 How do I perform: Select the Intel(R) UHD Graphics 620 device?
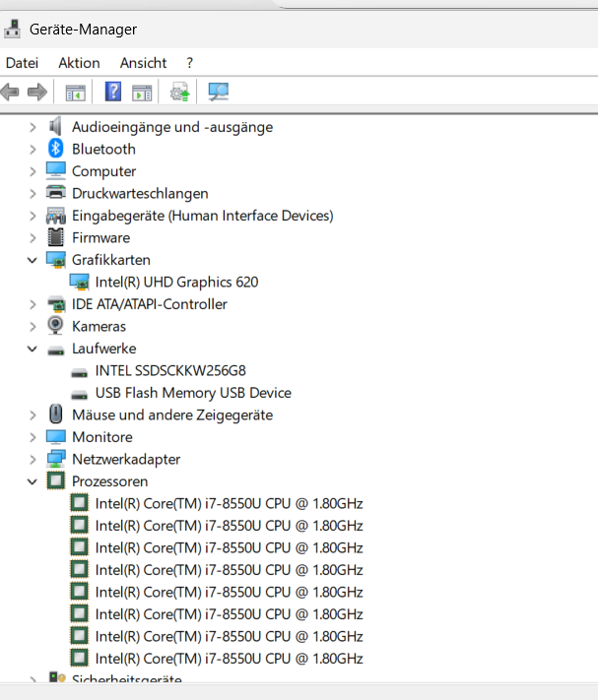[x=176, y=283]
